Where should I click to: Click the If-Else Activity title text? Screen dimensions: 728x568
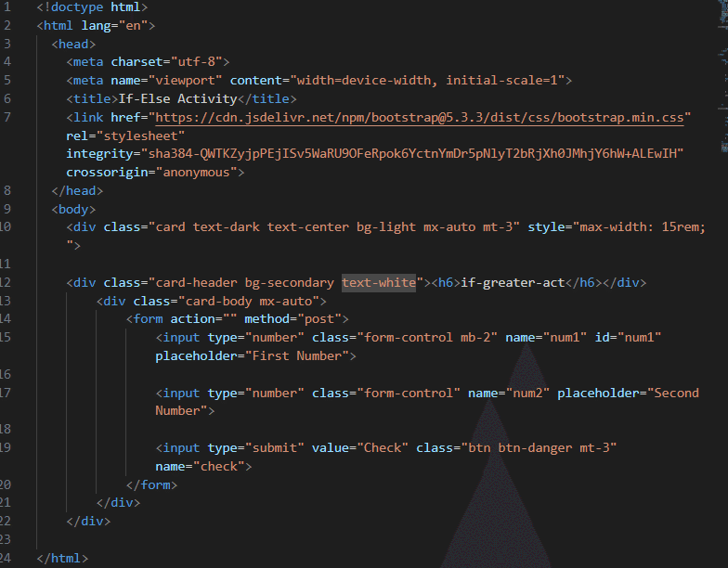178,98
